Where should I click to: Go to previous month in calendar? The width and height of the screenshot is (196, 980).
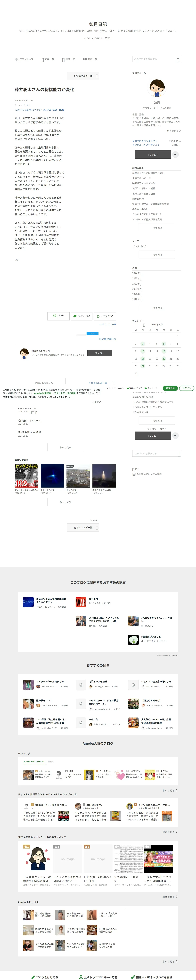click(144, 325)
